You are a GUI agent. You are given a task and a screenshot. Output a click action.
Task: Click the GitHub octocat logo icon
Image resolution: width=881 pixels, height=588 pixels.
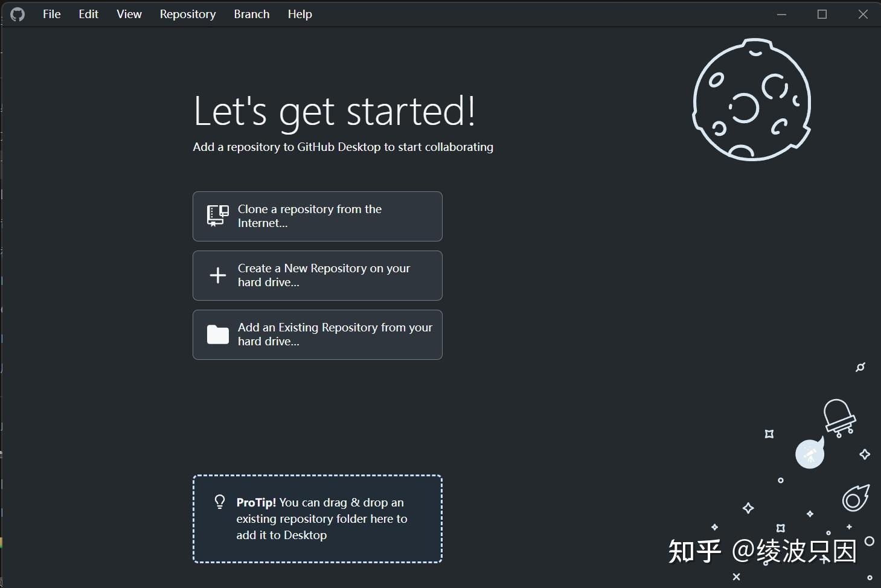(18, 14)
